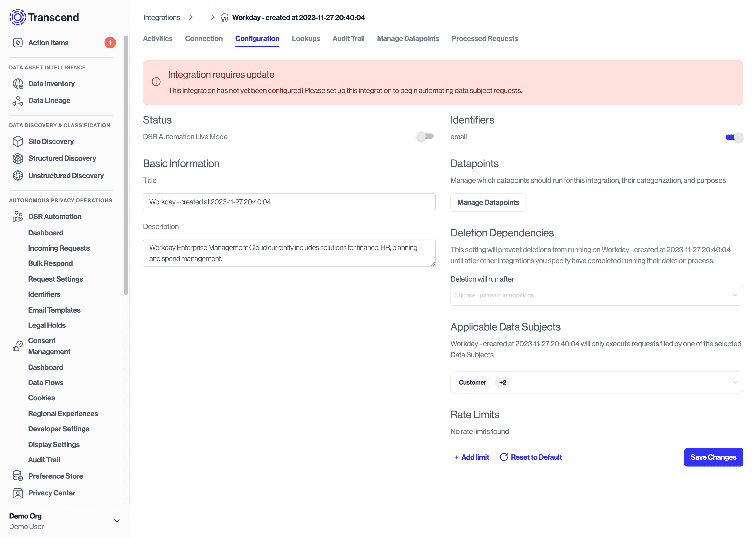The height and width of the screenshot is (538, 756).
Task: Disable the email identifier toggle
Action: point(734,137)
